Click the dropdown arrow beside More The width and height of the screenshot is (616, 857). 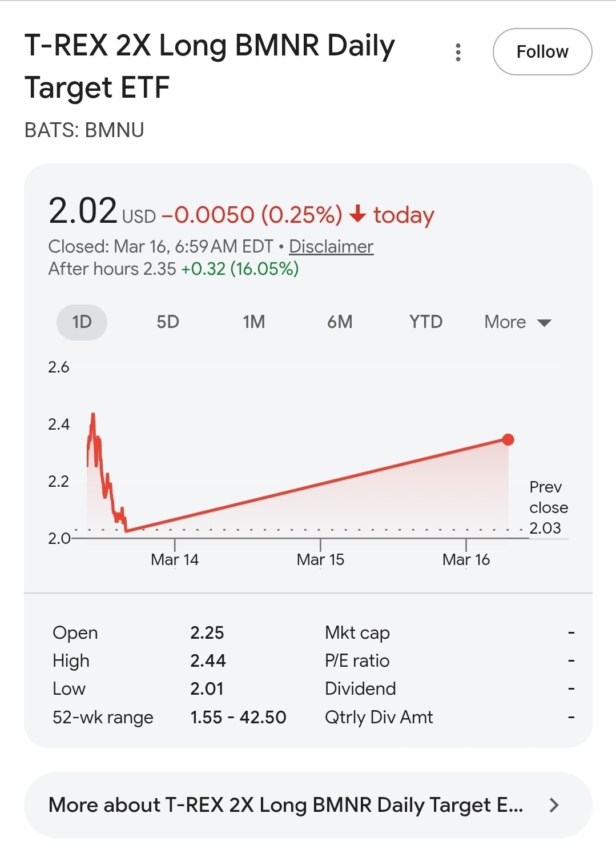545,323
